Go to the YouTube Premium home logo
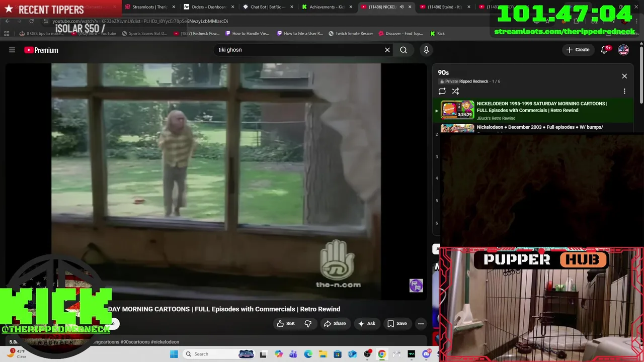Viewport: 644px width, 362px height. [41, 50]
